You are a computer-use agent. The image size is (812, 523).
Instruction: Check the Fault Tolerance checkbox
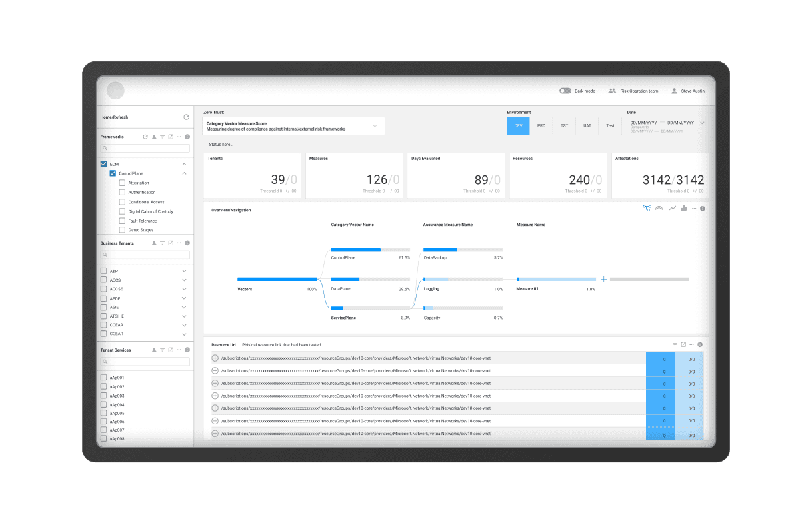[x=122, y=221]
